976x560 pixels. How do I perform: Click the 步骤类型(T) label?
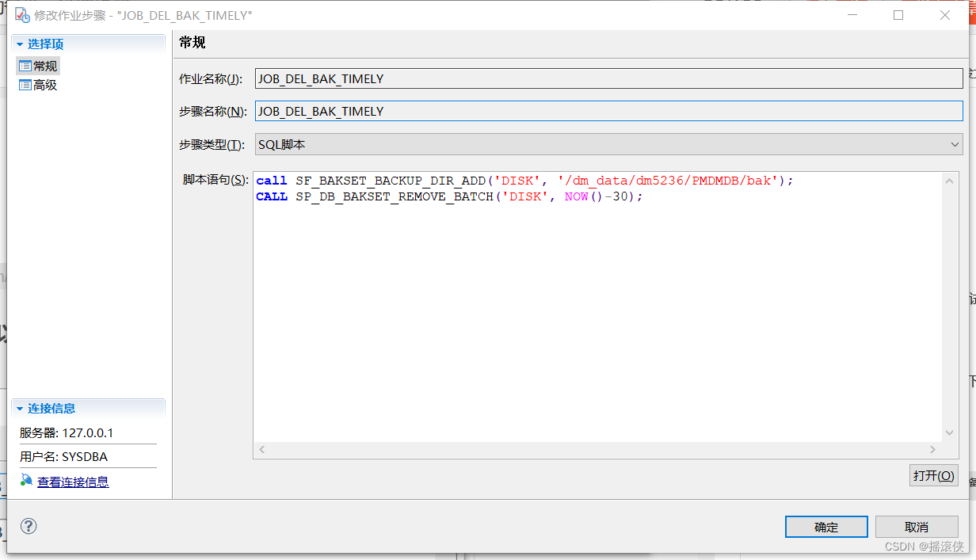[x=213, y=145]
